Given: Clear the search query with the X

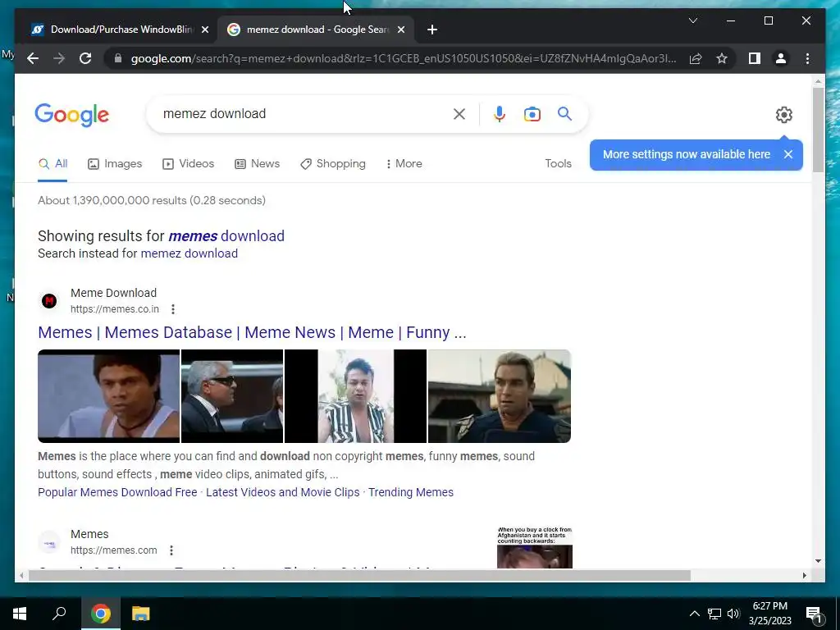Looking at the screenshot, I should click(x=459, y=114).
